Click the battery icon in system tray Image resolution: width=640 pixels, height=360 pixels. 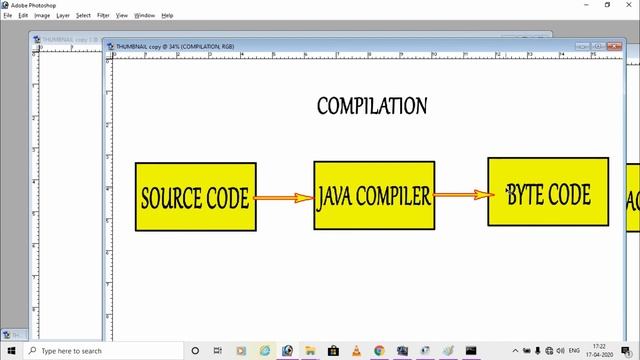527,351
